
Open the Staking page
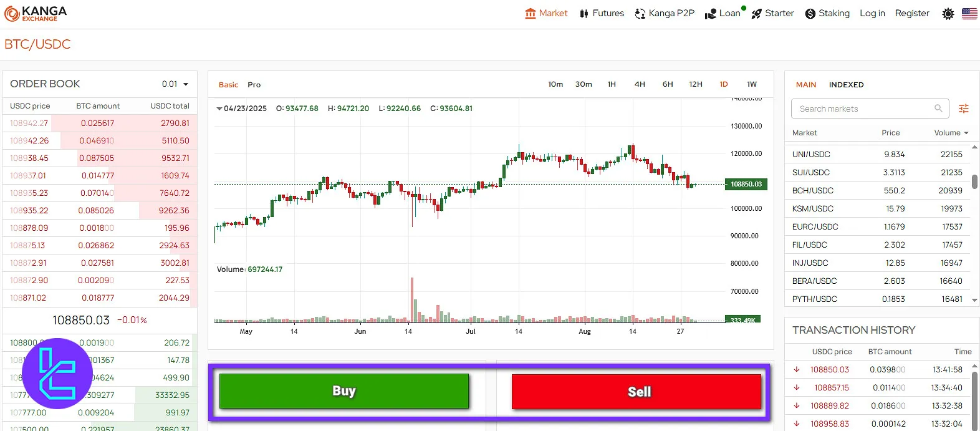(827, 13)
